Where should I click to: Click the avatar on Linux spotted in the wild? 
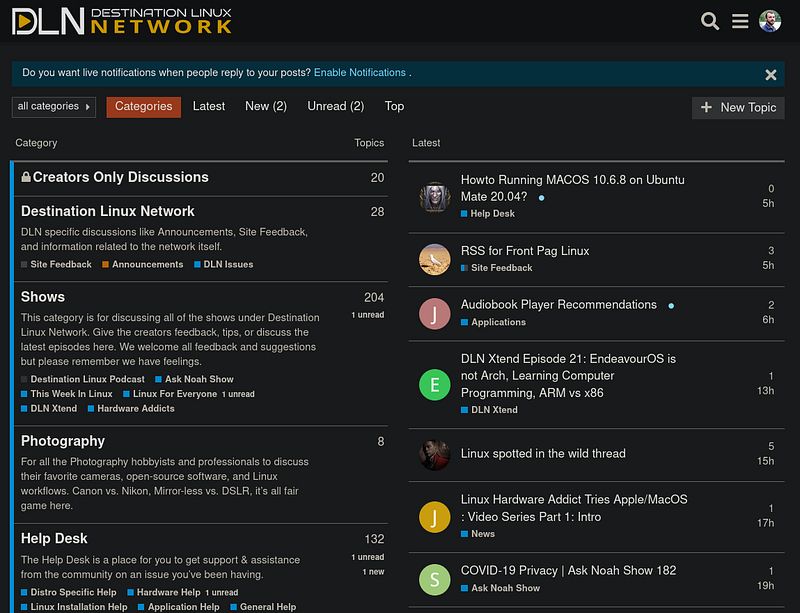(435, 455)
